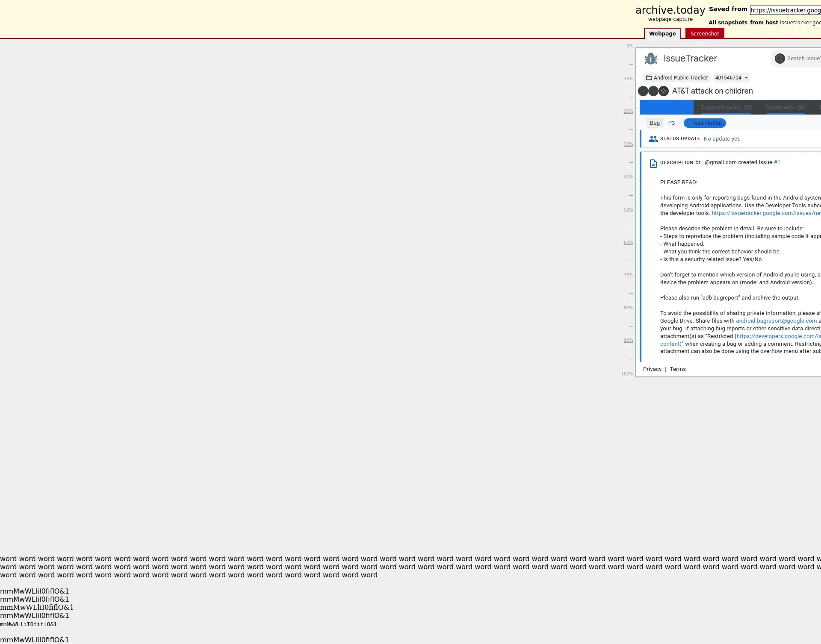The image size is (821, 644).
Task: Open the issuetracker host snapshots link
Action: tap(800, 23)
